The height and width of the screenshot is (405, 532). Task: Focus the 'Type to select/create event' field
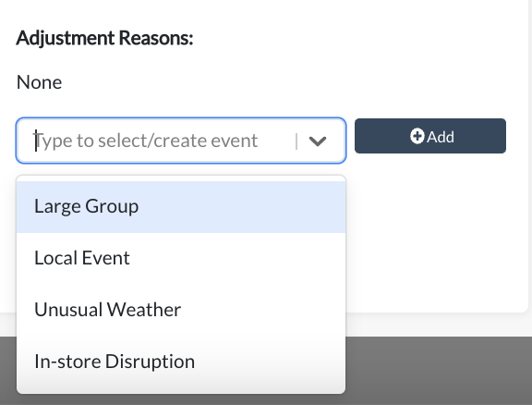click(x=181, y=141)
